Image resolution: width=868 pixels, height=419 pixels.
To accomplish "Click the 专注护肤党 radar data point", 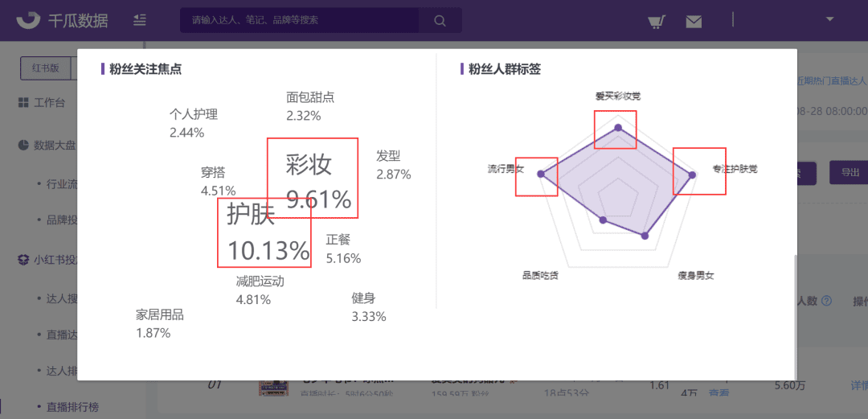I will (x=692, y=175).
